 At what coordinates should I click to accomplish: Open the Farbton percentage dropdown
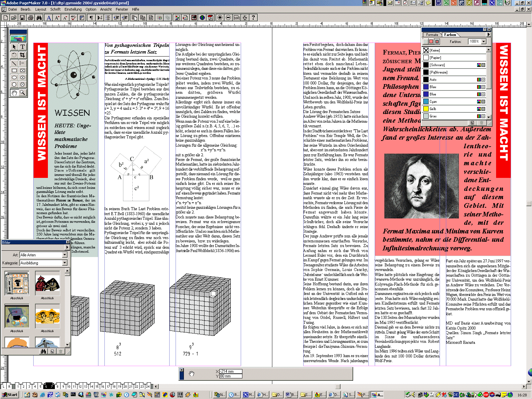[x=484, y=42]
